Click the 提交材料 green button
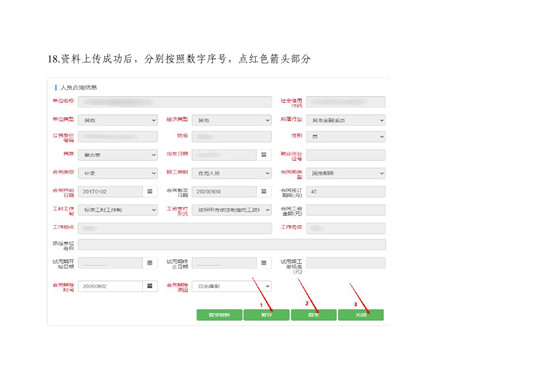550x389 pixels. pyautogui.click(x=219, y=315)
